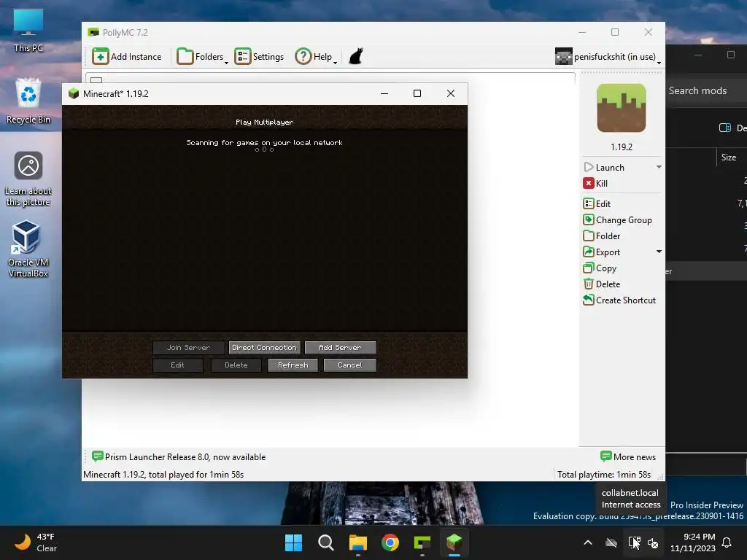The height and width of the screenshot is (560, 747).
Task: Click the More news link
Action: [x=628, y=456]
